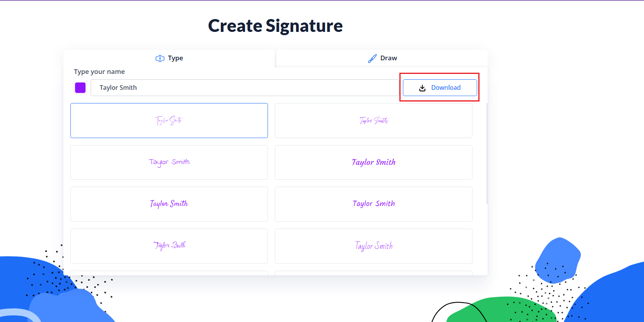644x322 pixels.
Task: Click the download arrow icon
Action: click(422, 88)
